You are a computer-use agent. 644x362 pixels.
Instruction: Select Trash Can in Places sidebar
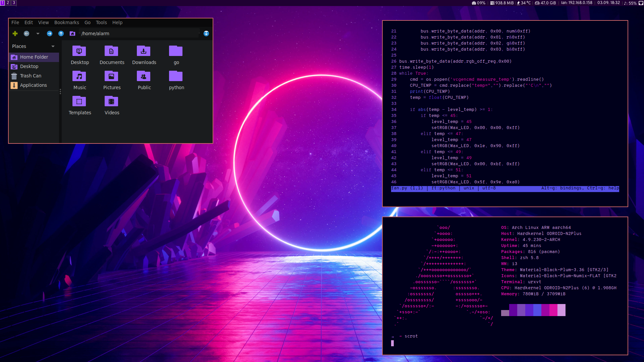point(31,76)
